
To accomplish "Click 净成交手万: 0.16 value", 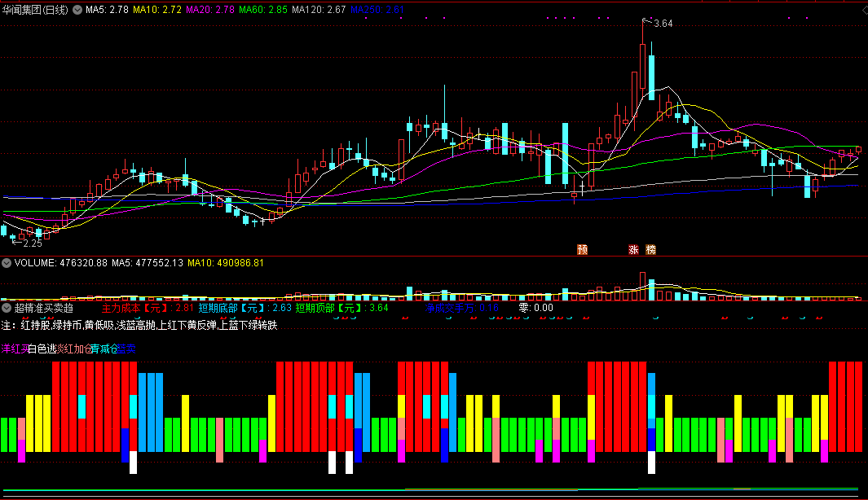I will tap(462, 308).
